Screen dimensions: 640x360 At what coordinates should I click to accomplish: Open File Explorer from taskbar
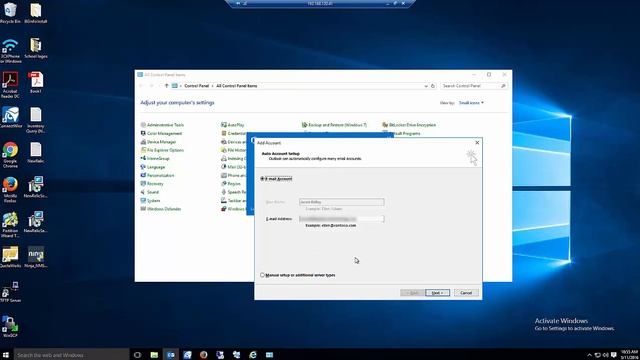pos(154,355)
